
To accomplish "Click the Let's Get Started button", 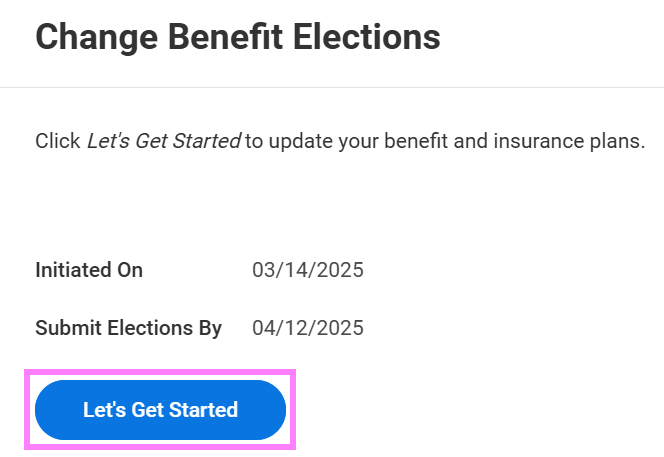I will tap(160, 410).
